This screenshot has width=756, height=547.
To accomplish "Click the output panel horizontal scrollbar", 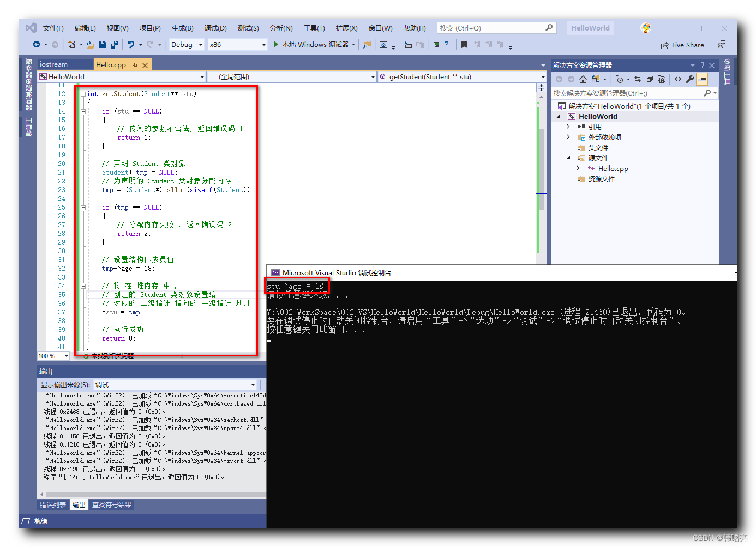I will 153,494.
